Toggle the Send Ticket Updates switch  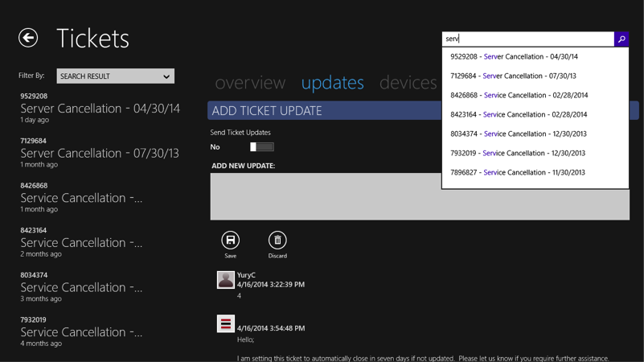point(262,146)
